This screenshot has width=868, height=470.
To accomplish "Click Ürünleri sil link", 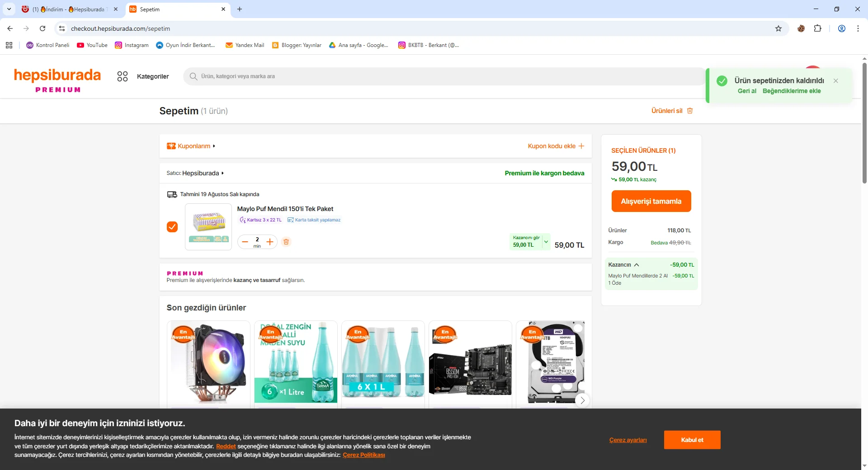I will pyautogui.click(x=667, y=111).
